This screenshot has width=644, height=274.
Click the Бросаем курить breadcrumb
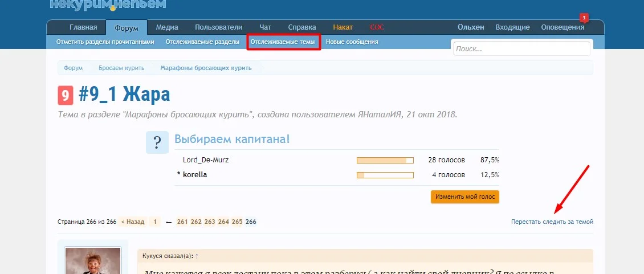pyautogui.click(x=121, y=68)
